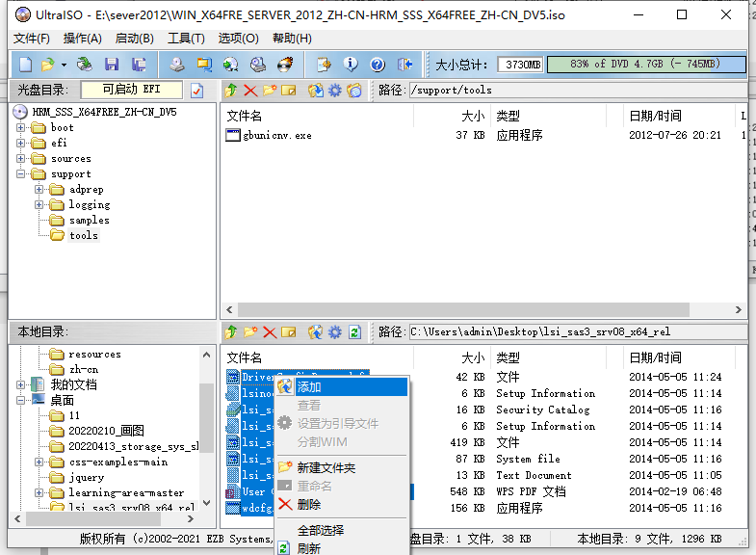Image resolution: width=756 pixels, height=555 pixels.
Task: Click the Save floppy disk icon
Action: pos(112,65)
